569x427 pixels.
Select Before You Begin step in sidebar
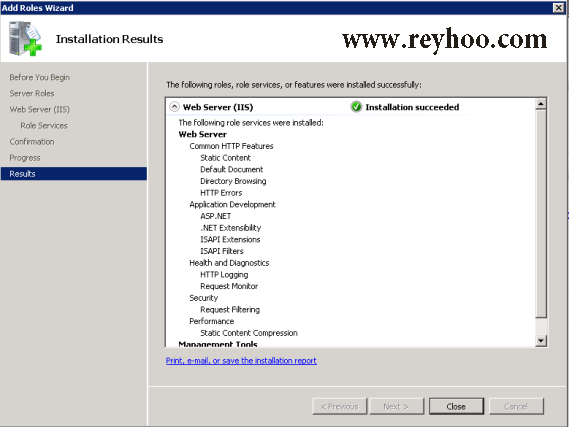40,77
